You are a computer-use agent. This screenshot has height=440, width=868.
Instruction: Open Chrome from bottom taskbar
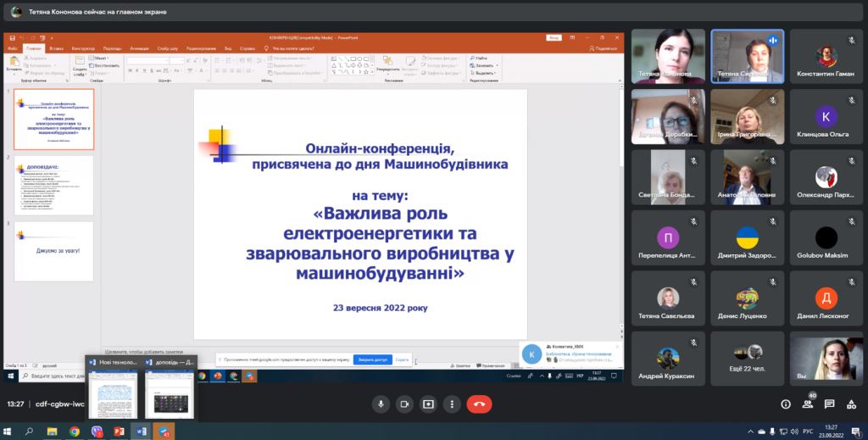point(75,432)
